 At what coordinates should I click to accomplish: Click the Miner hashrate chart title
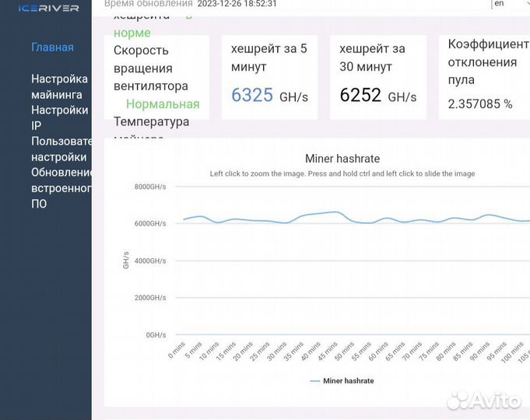(342, 159)
